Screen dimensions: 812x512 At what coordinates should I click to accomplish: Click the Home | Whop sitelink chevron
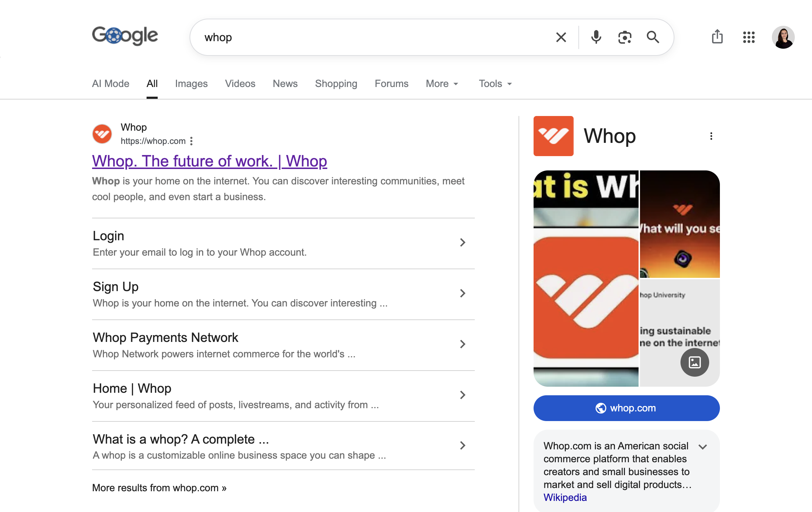point(463,395)
